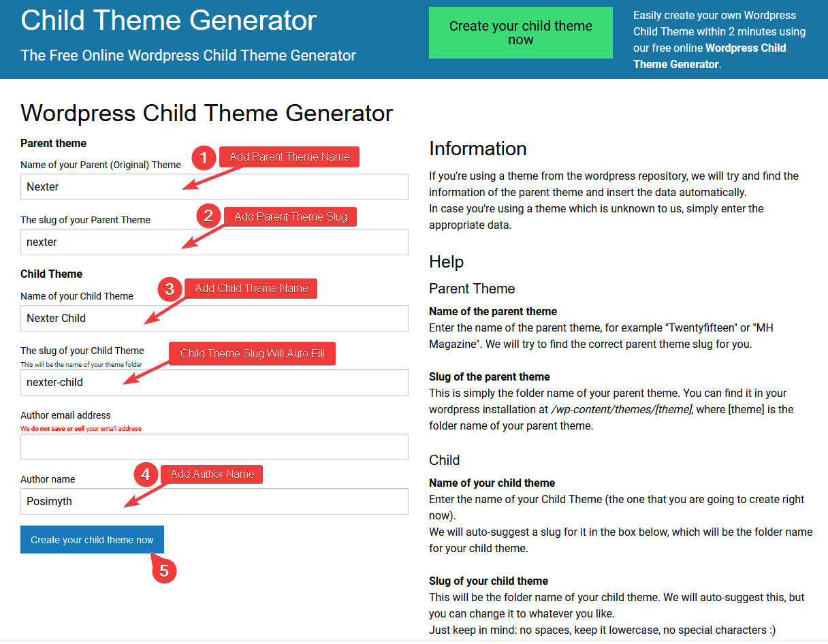This screenshot has width=828, height=644.
Task: Click the green 'Create your child theme now' button
Action: tap(520, 32)
